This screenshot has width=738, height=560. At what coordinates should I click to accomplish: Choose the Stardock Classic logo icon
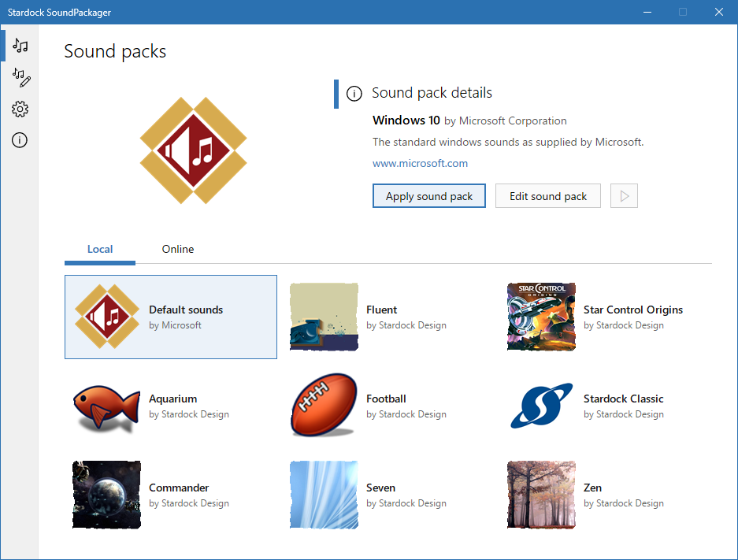tap(541, 406)
